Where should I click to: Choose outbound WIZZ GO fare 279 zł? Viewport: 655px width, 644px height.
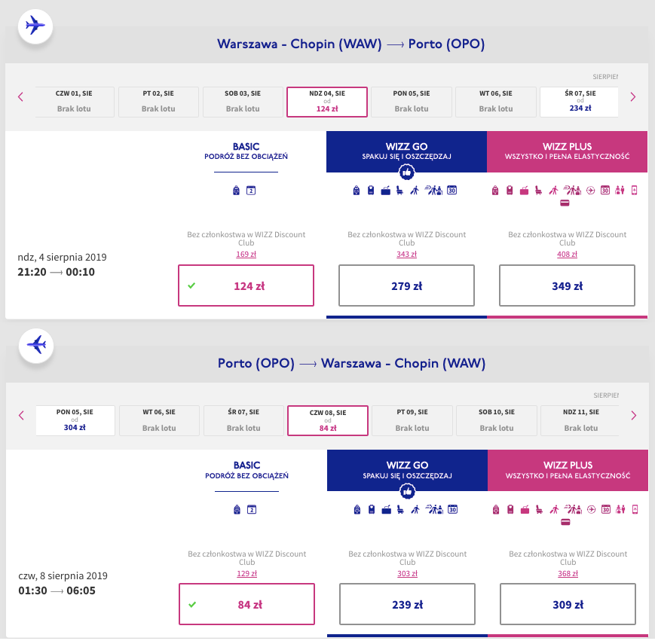click(406, 285)
